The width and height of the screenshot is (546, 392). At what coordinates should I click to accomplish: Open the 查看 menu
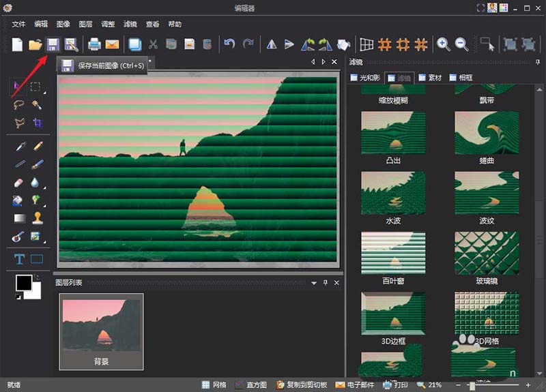pyautogui.click(x=152, y=24)
